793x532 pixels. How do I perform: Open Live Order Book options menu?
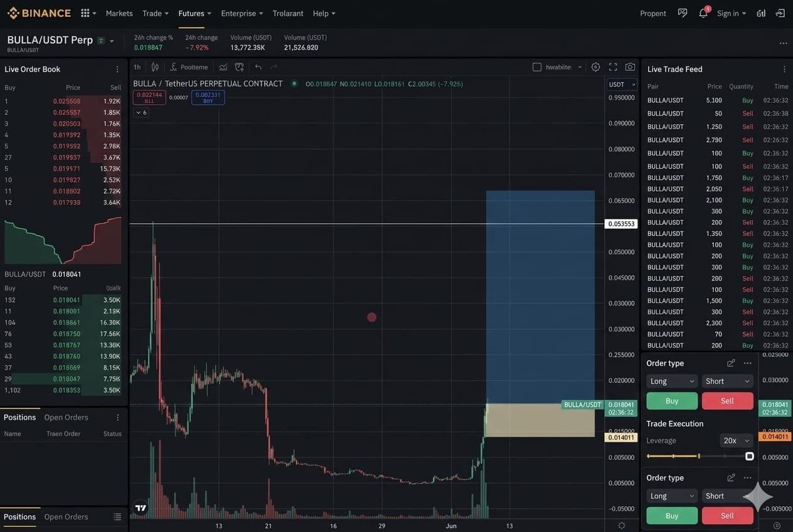[117, 69]
